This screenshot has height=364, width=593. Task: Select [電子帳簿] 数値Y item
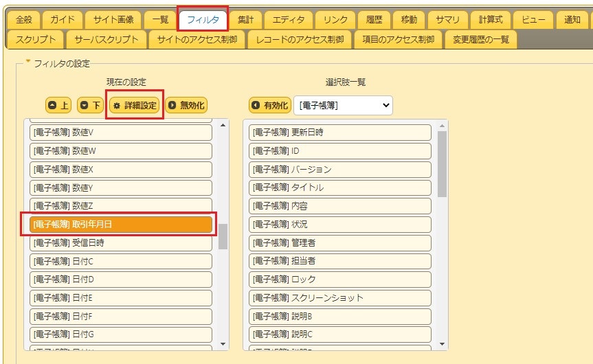coord(121,187)
